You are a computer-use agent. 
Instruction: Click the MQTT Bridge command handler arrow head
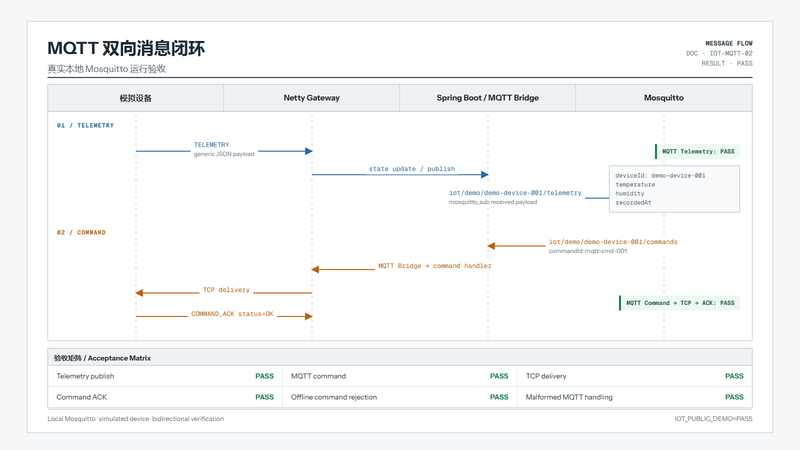[x=315, y=269]
